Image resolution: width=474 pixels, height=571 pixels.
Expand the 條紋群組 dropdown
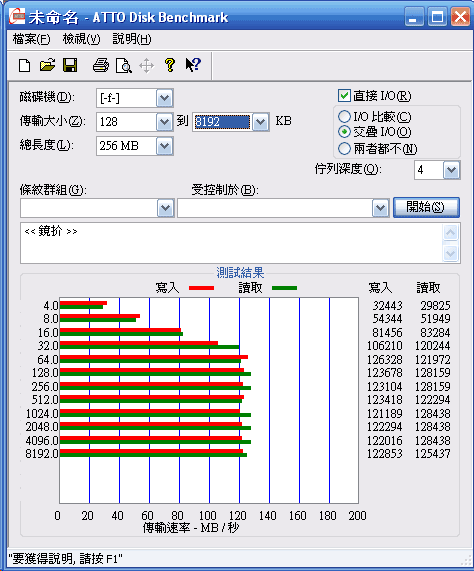pos(165,208)
